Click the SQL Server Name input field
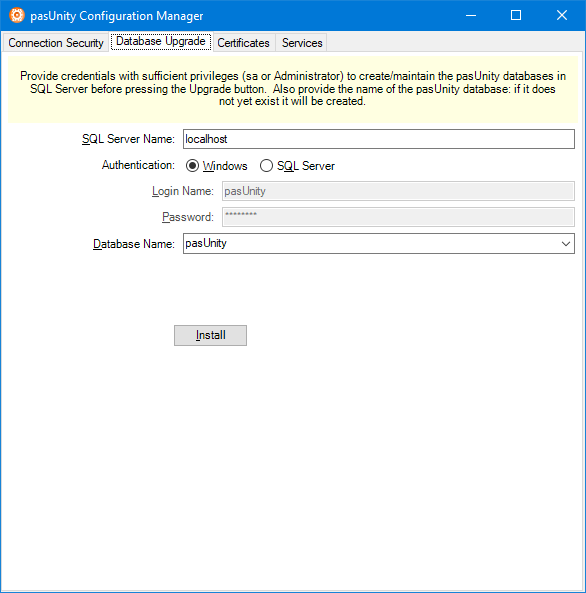 (x=379, y=139)
